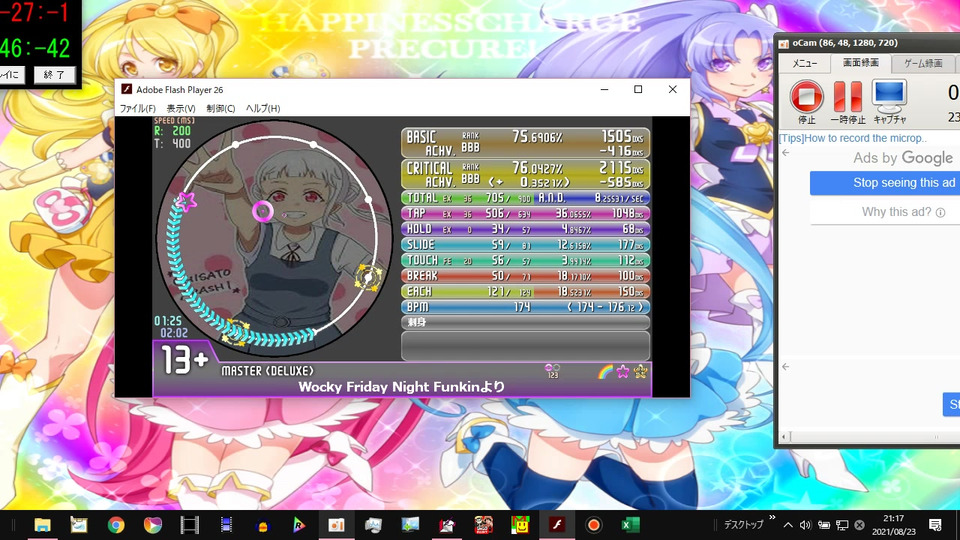The height and width of the screenshot is (540, 960).
Task: Pause oCam recording with 一時停止
Action: (x=848, y=101)
